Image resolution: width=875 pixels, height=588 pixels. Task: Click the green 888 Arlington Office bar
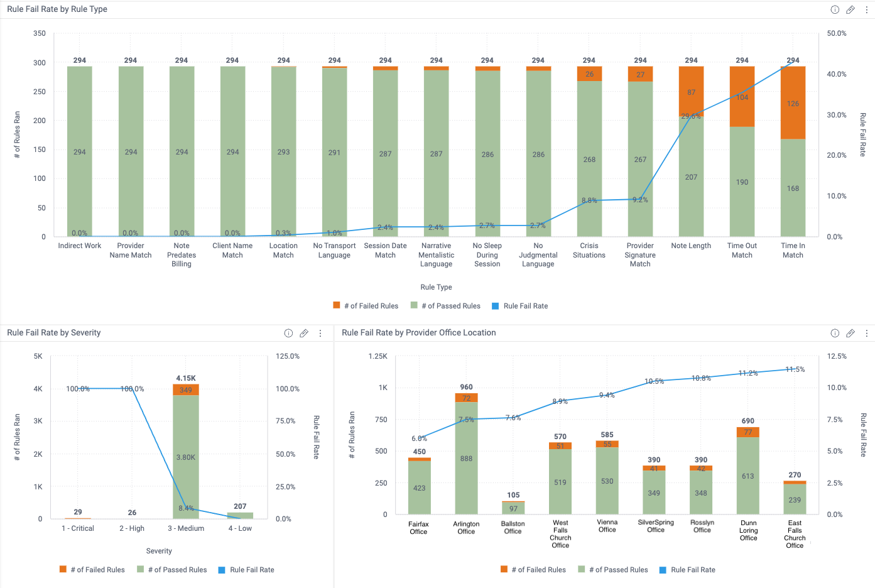[x=466, y=459]
